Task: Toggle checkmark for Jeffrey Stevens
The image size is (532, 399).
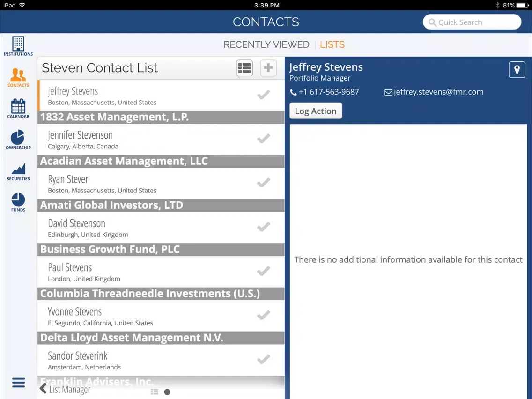Action: (x=263, y=95)
